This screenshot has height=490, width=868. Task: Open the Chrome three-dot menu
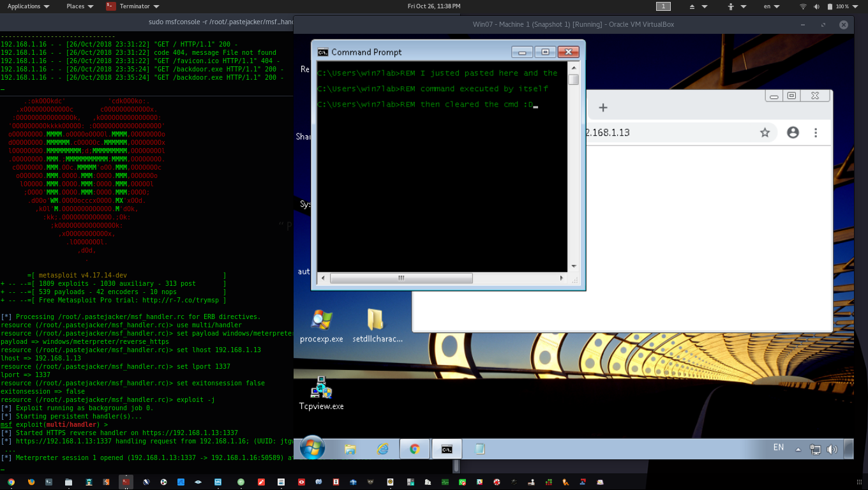pos(816,133)
